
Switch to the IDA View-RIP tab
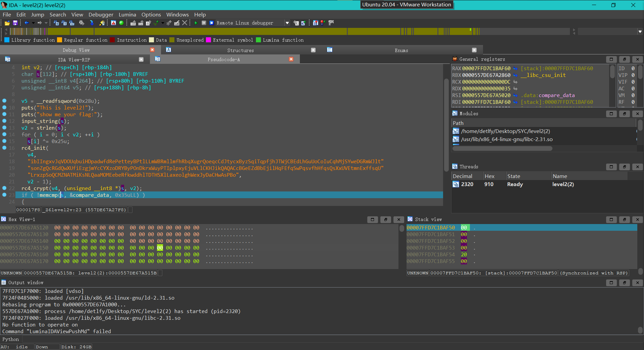[x=74, y=60]
